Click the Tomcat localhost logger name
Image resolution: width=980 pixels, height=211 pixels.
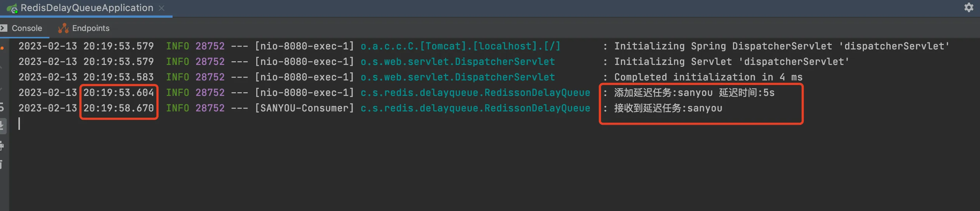[x=461, y=46]
